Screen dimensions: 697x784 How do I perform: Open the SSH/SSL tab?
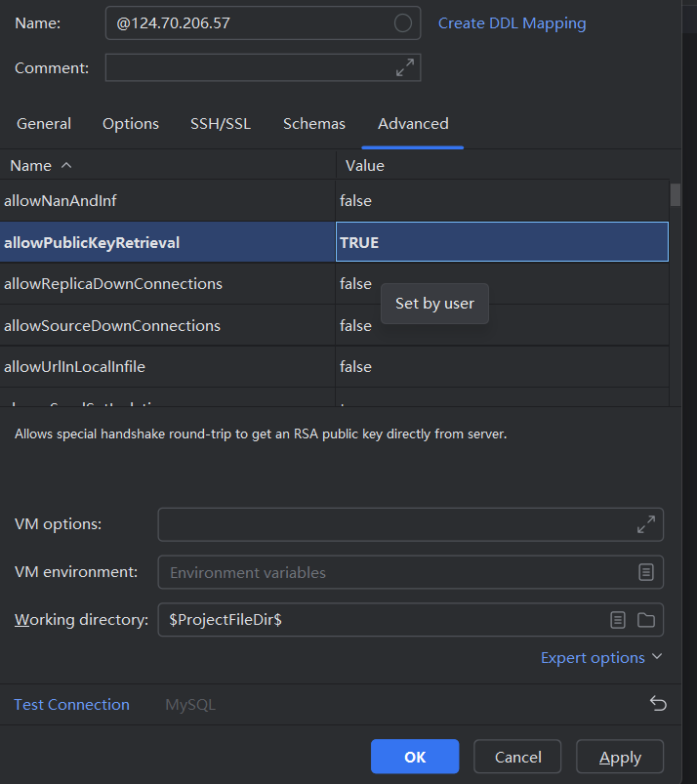(x=221, y=124)
